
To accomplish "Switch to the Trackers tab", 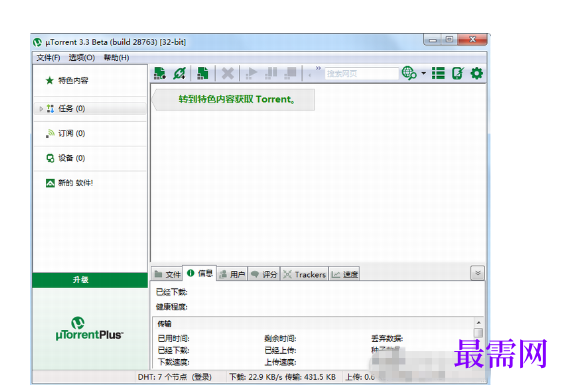I will pyautogui.click(x=305, y=274).
